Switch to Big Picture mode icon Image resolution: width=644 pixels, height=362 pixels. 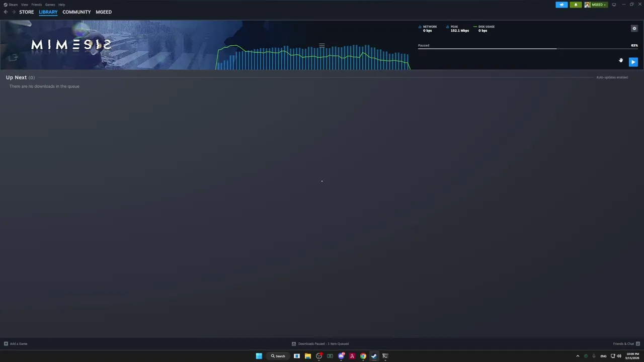coord(614,5)
